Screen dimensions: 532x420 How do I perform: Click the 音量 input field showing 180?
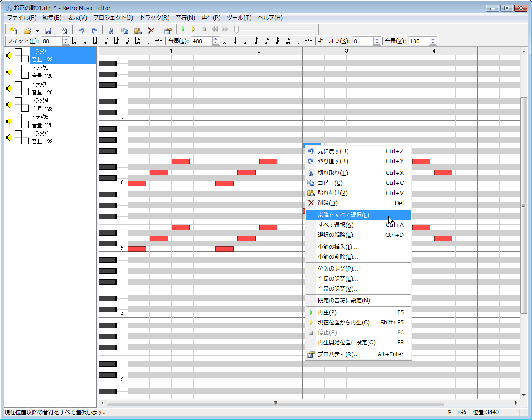pyautogui.click(x=419, y=41)
